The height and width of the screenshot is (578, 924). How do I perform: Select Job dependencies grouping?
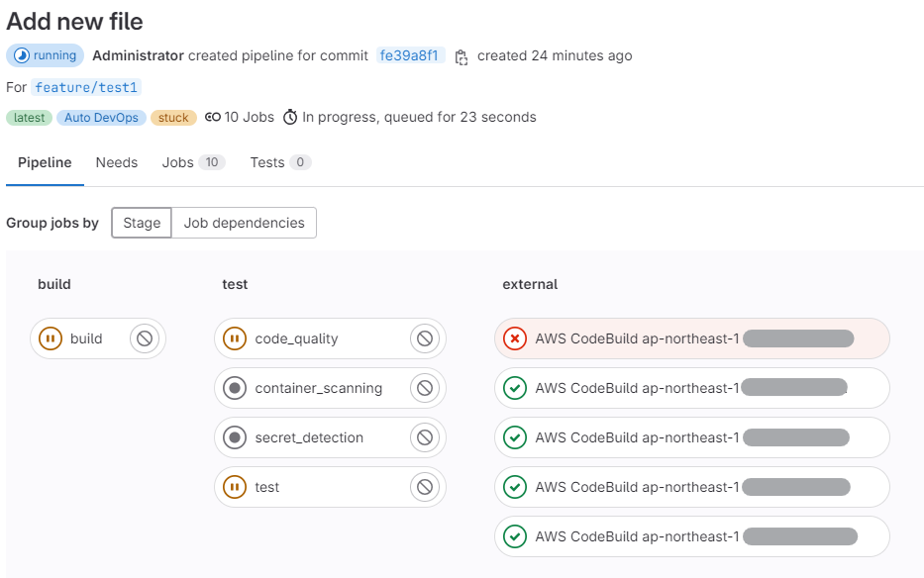pos(244,223)
